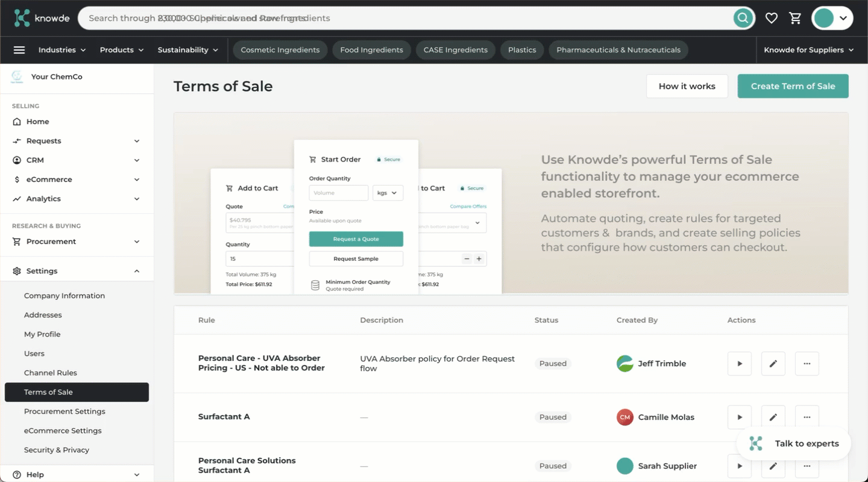The width and height of the screenshot is (868, 482).
Task: Click the Your ChemCo company logo
Action: click(17, 77)
